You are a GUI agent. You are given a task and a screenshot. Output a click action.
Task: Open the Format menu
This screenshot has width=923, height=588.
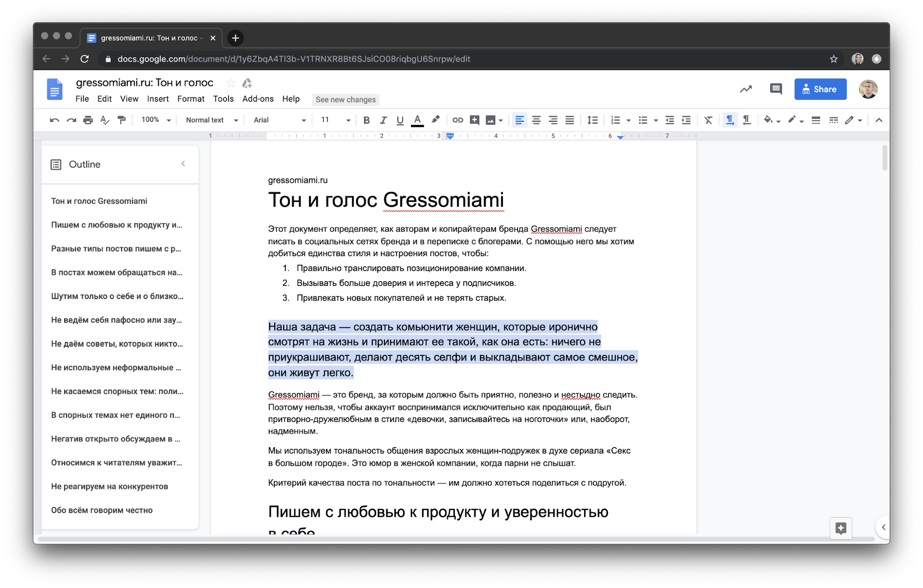pos(191,99)
